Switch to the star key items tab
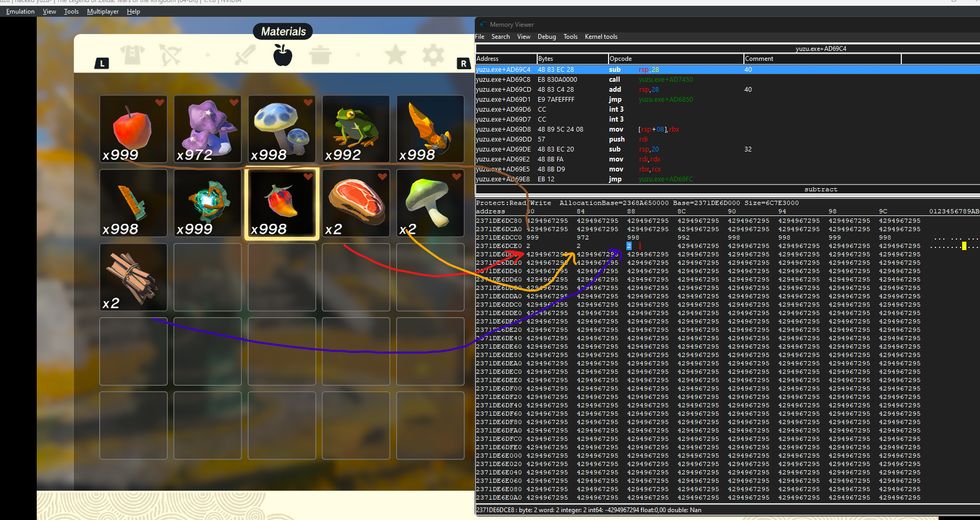Image resolution: width=980 pixels, height=520 pixels. 396,55
